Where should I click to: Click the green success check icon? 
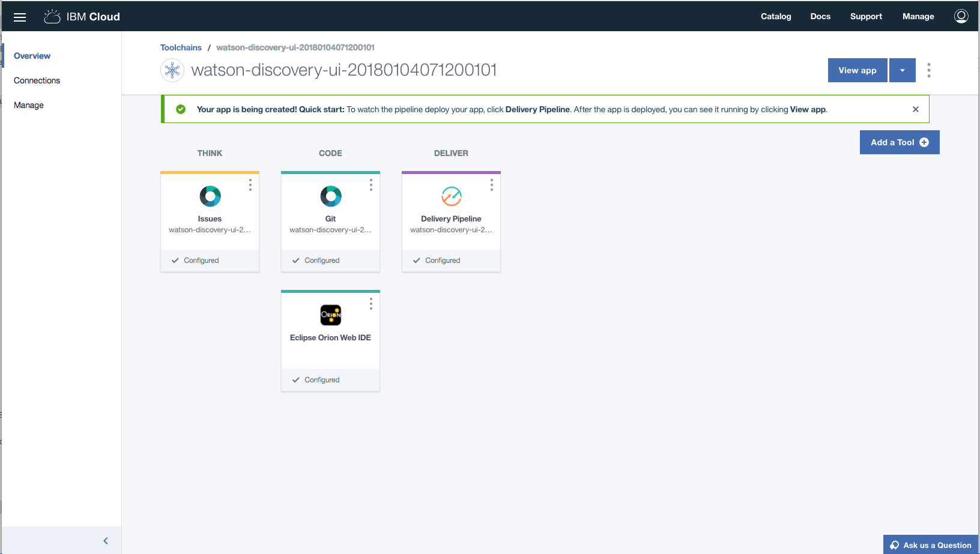point(181,109)
